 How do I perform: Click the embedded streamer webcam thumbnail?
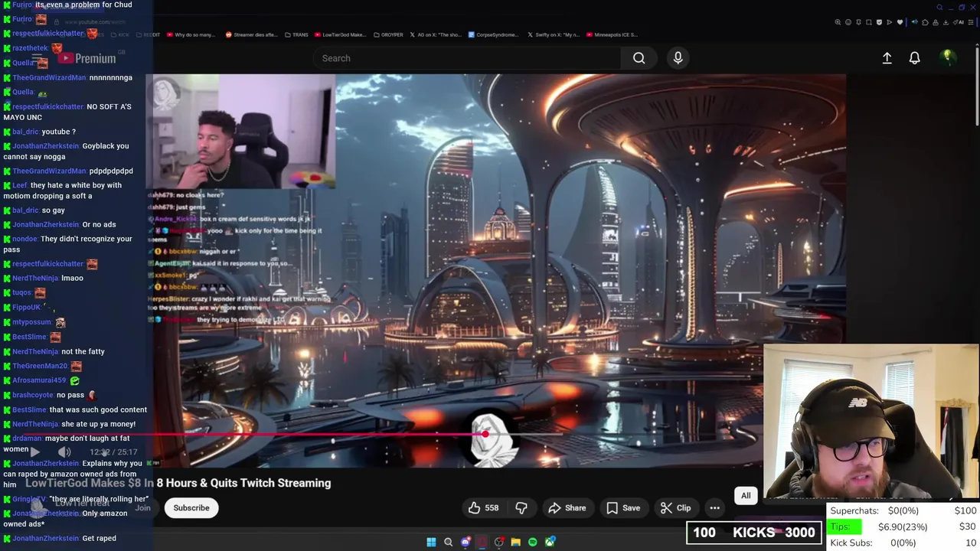click(x=241, y=132)
